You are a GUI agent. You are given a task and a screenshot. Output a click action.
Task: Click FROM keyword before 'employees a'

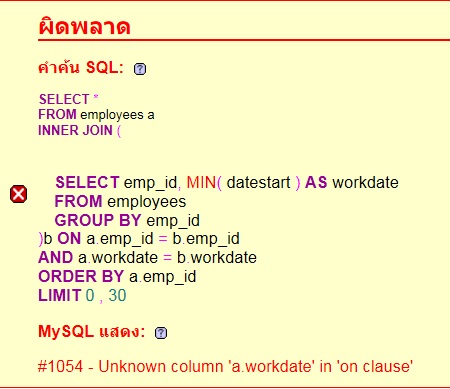click(57, 115)
